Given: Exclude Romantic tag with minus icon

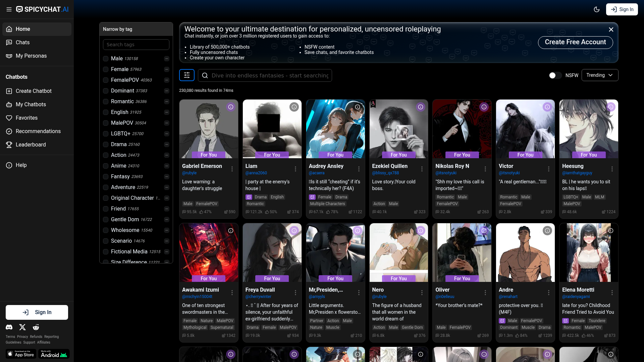Looking at the screenshot, I should [x=167, y=102].
